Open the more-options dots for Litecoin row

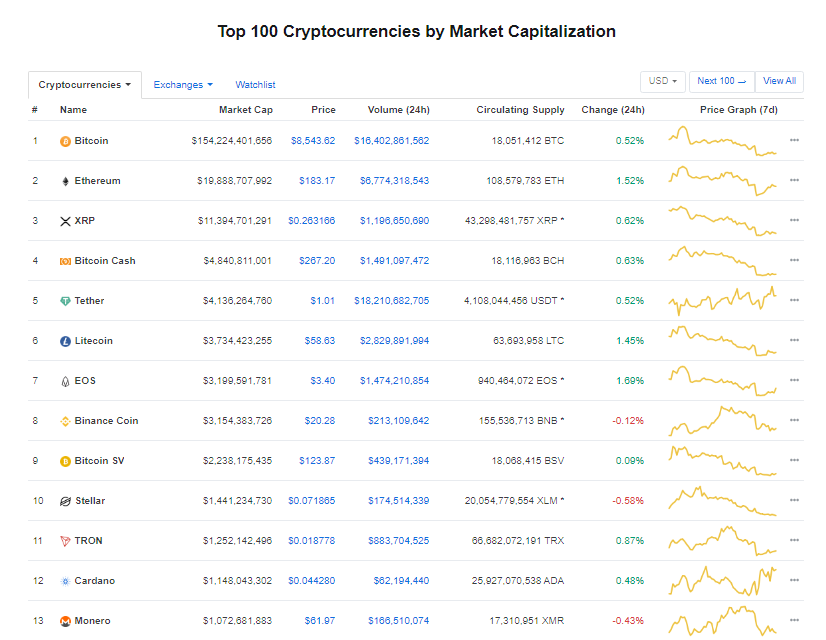[x=794, y=340]
